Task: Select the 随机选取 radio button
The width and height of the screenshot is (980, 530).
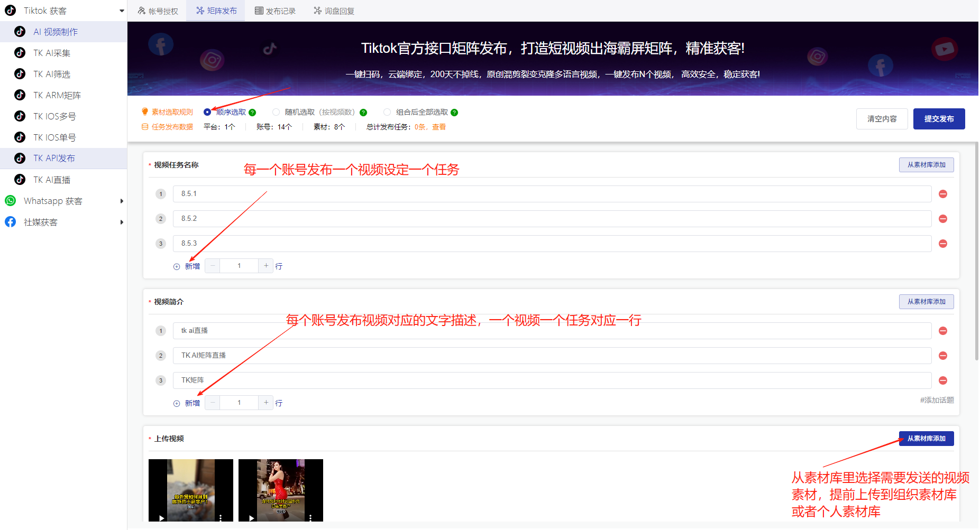Action: click(276, 112)
